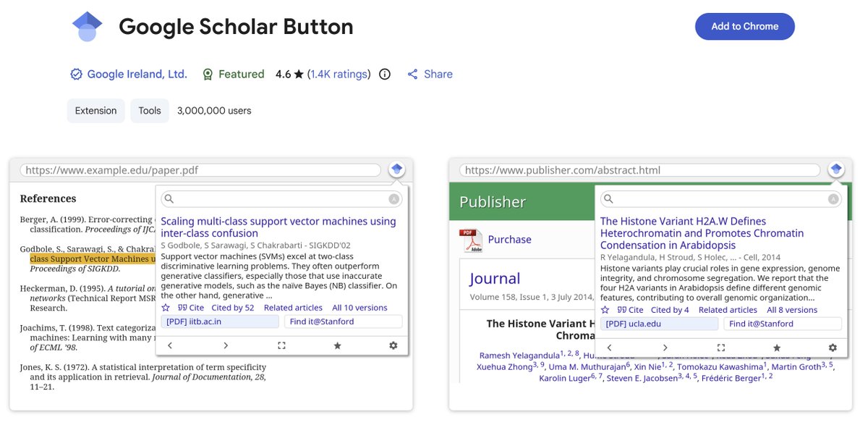
Task: Click the Jones, K. S. (1972) reference
Action: coord(143,377)
